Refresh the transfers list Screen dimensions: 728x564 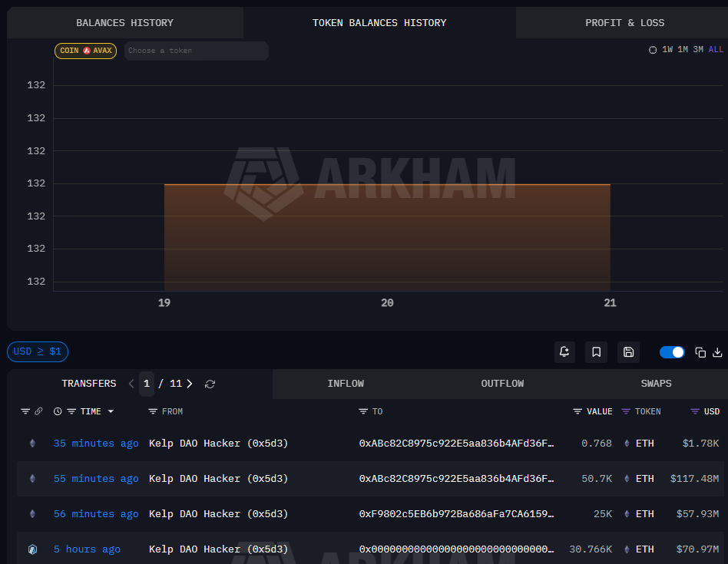coord(210,384)
